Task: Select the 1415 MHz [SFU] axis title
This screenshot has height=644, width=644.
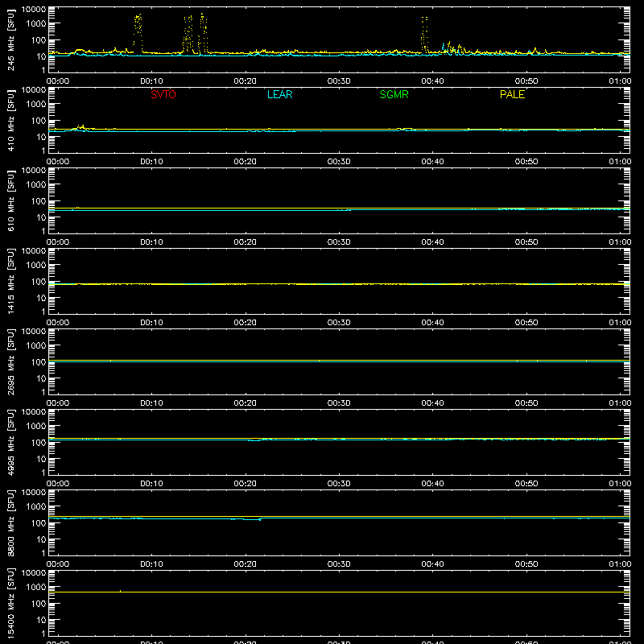Action: (x=10, y=281)
